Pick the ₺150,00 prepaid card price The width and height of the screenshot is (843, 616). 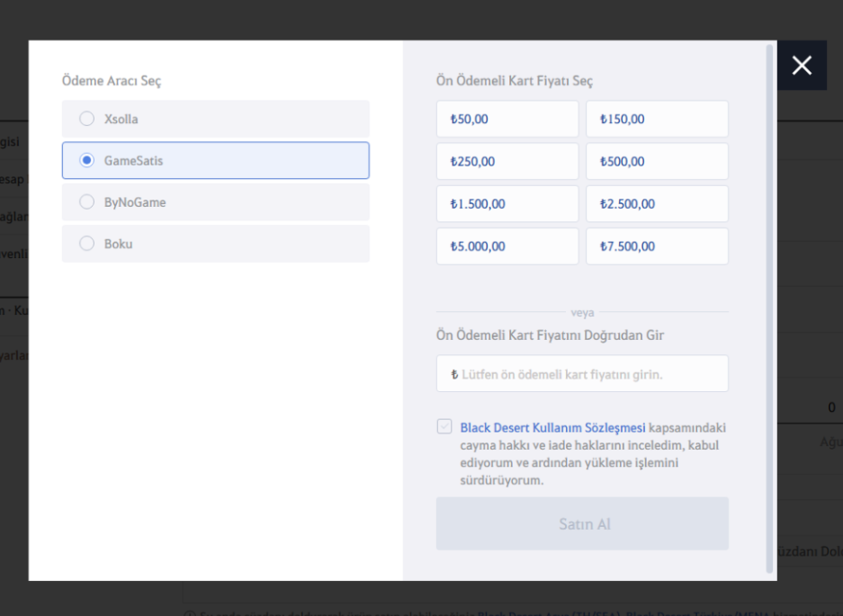pyautogui.click(x=657, y=119)
